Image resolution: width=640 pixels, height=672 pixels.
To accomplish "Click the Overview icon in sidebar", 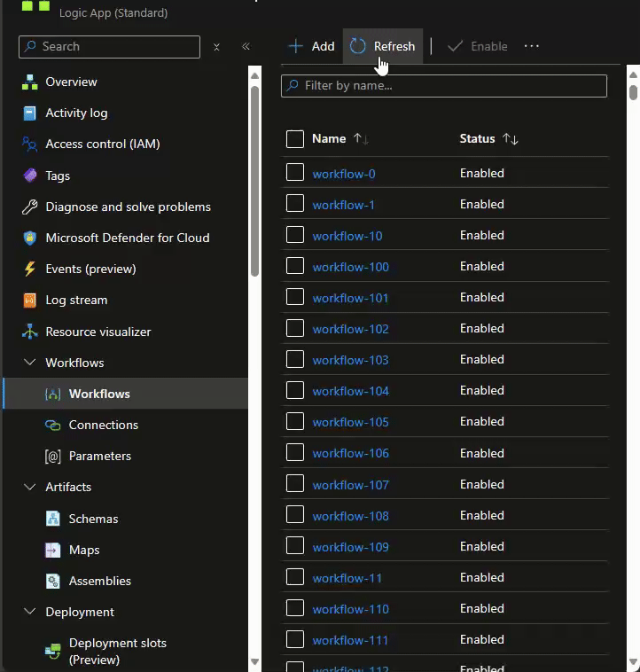I will pos(29,82).
